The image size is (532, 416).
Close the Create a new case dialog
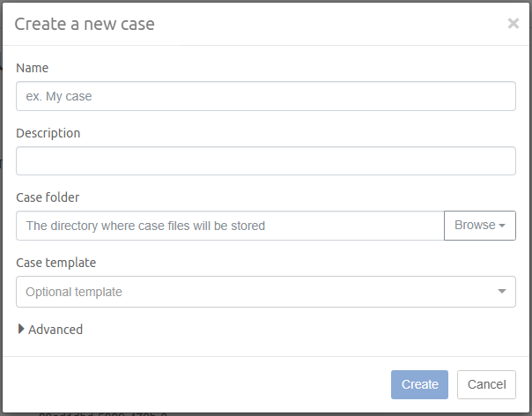click(514, 24)
